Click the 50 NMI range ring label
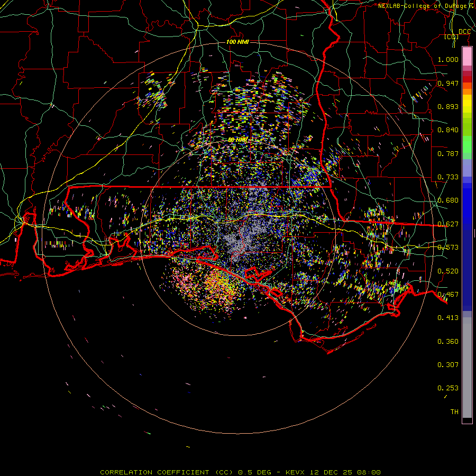The image size is (476, 476). click(237, 140)
